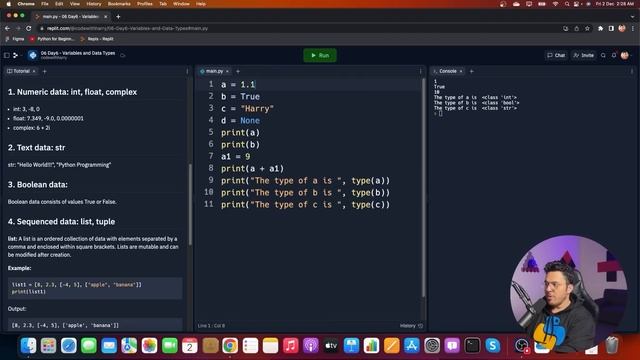The image size is (640, 360).
Task: Close the Console tab
Action: (461, 71)
